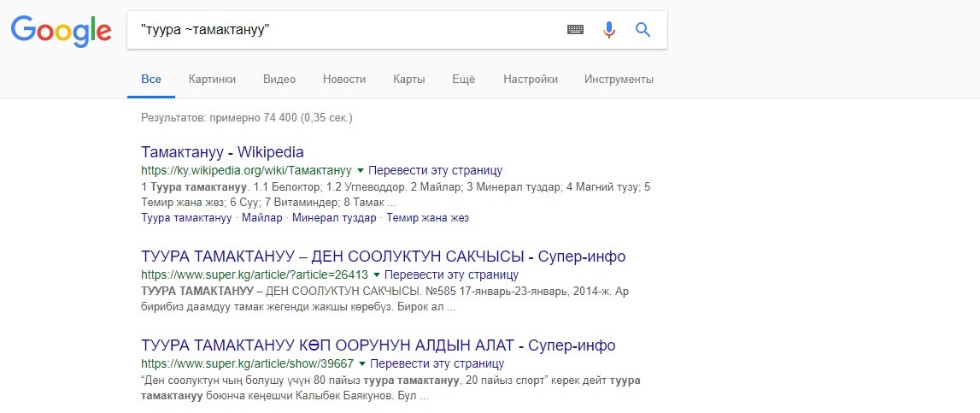
Task: Expand the article=26413 result URL dropdown arrow
Action: [x=377, y=274]
